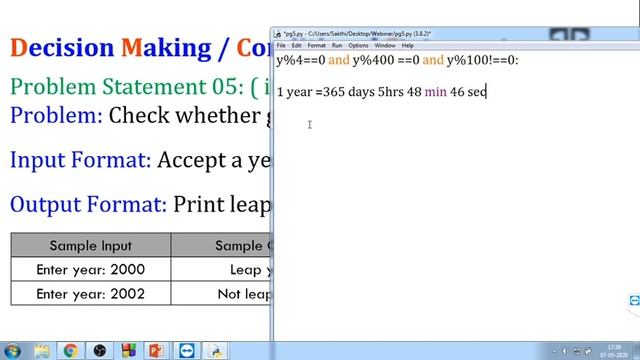Expand the TeamViewer side panel icon

point(634,301)
